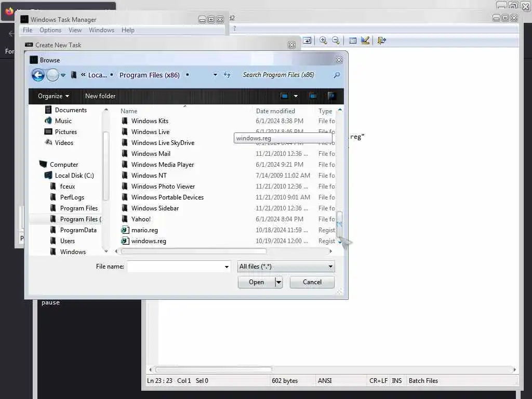The image size is (532, 399).
Task: Expand the File name dropdown arrow
Action: click(x=227, y=267)
